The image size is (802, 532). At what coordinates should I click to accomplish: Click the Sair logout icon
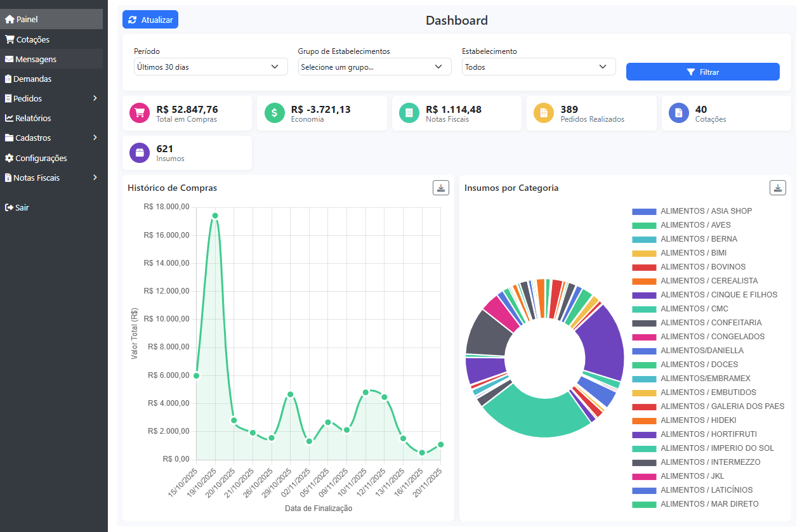(11, 207)
